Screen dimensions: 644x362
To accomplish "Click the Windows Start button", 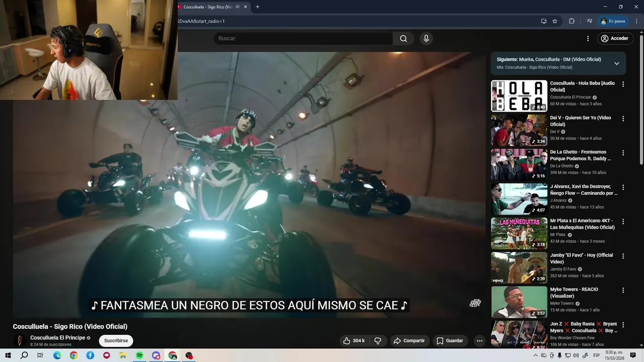I will pyautogui.click(x=8, y=355).
